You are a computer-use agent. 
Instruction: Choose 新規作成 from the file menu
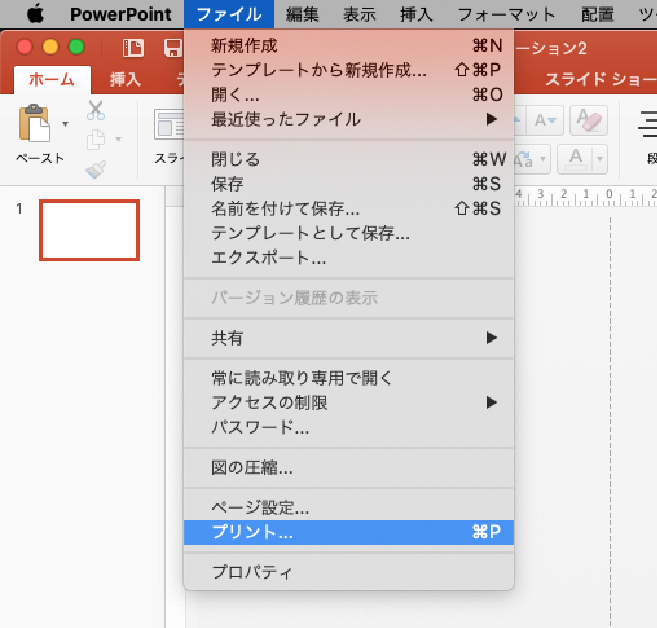point(349,45)
